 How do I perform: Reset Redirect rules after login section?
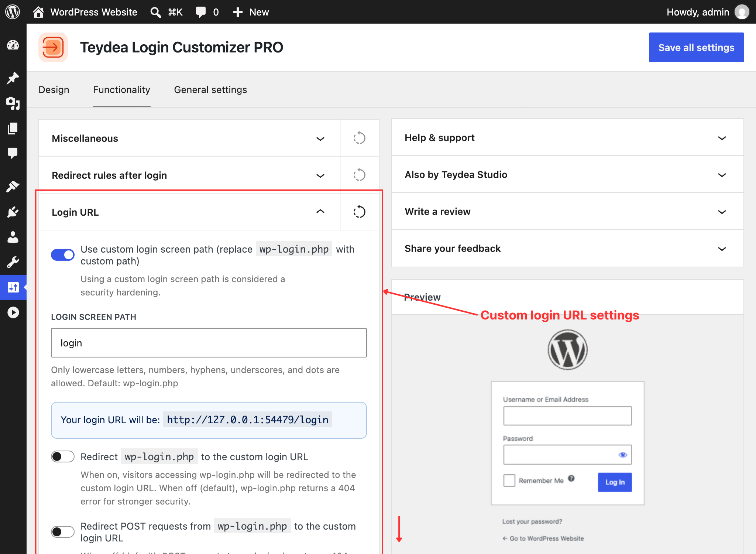tap(360, 175)
